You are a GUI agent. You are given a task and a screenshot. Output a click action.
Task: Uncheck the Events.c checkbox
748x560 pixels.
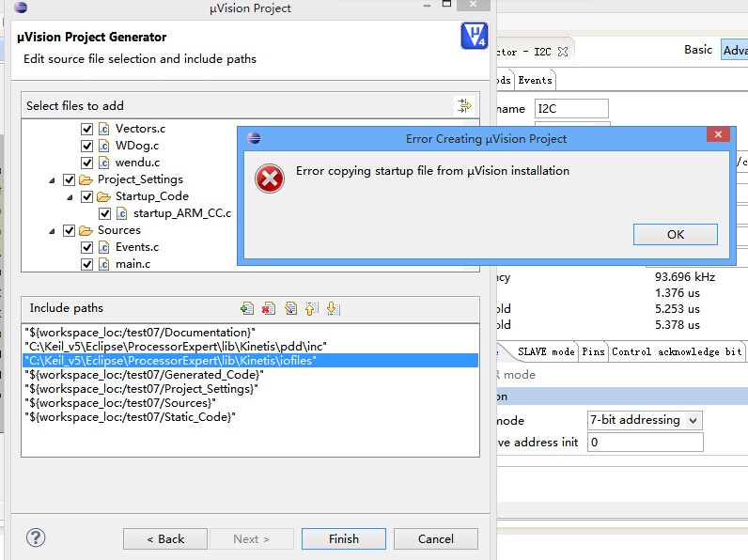[x=86, y=247]
